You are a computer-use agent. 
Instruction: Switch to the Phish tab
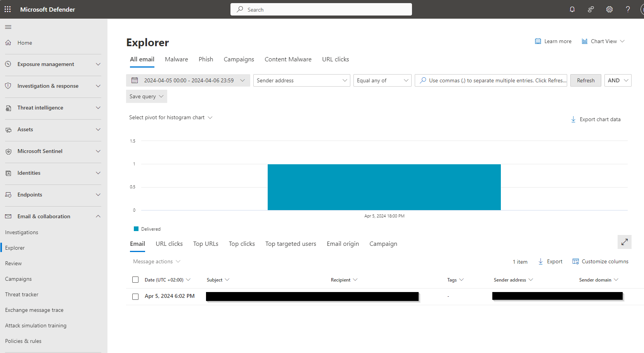coord(206,59)
